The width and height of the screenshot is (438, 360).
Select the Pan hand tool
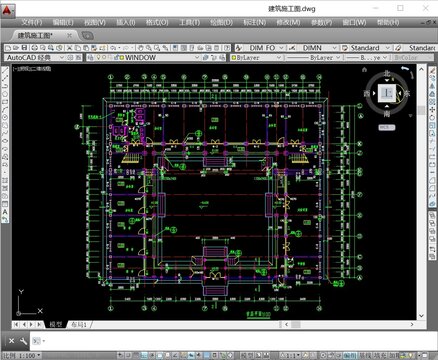coord(141,48)
